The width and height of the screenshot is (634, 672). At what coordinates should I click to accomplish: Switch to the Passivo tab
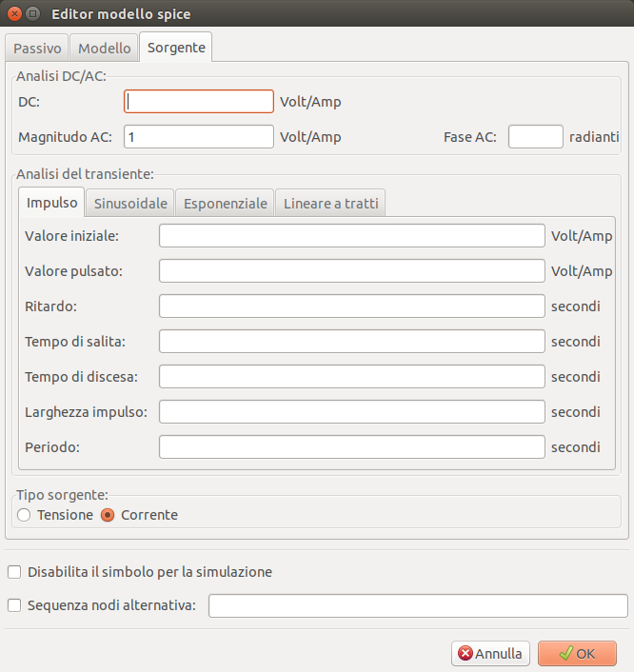point(38,48)
